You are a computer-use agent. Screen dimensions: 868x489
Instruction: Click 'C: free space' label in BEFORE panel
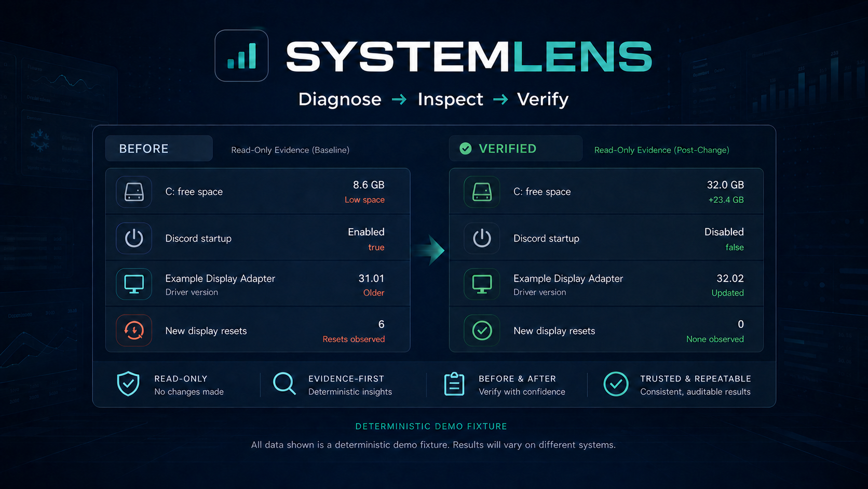(x=194, y=192)
